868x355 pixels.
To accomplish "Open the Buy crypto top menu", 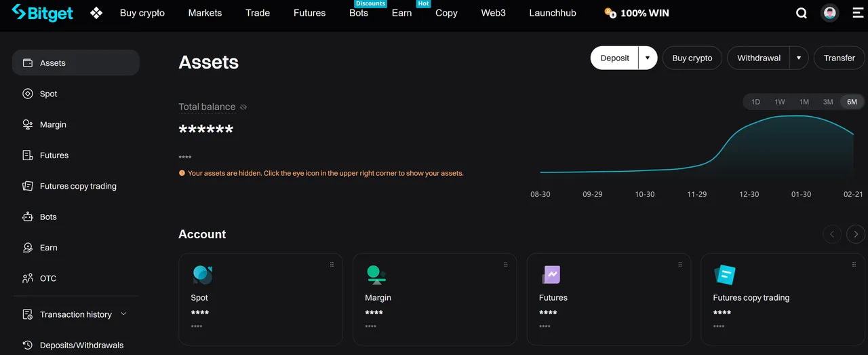I will 142,13.
